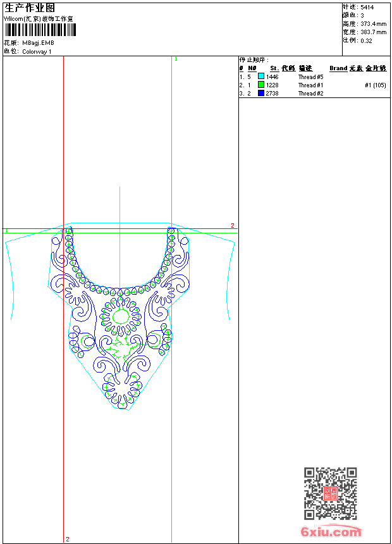This screenshot has height=544, width=392.
Task: Click the green number 1 at the horizontal guide's left end
Action: [x=6, y=231]
